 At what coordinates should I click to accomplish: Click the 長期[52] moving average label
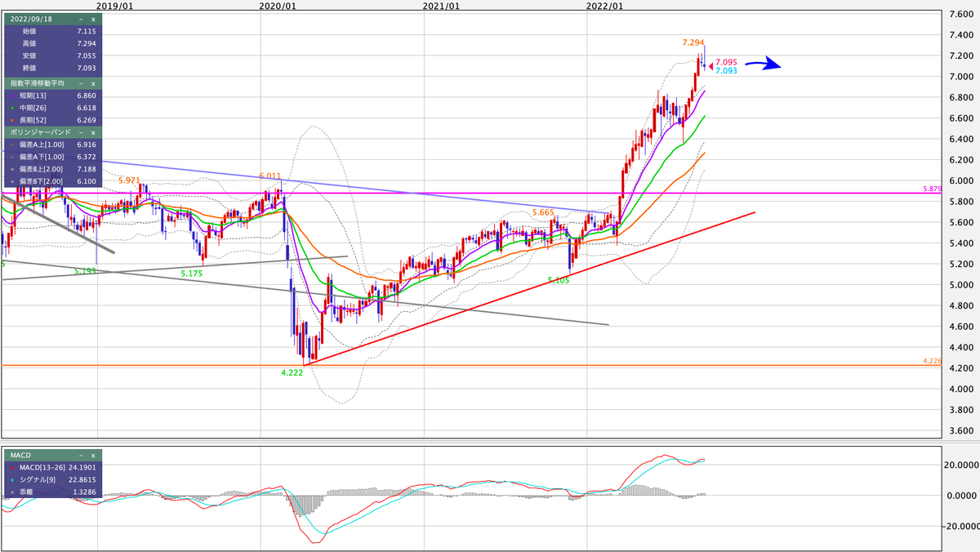pyautogui.click(x=34, y=120)
